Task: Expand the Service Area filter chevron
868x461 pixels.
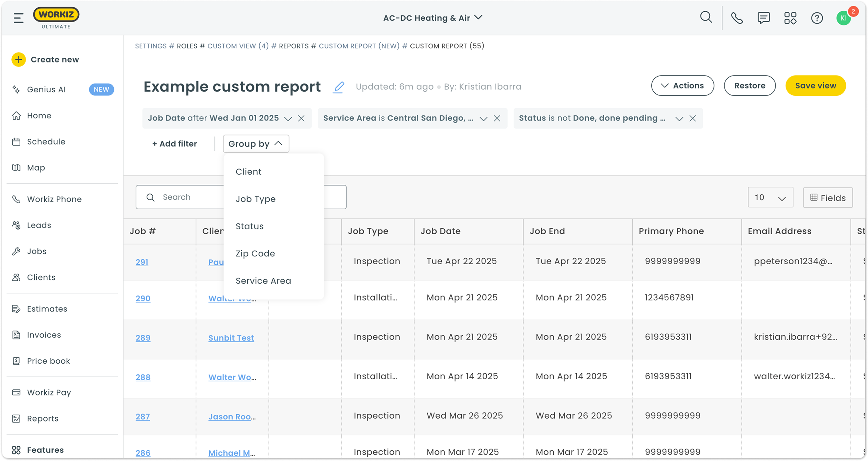Action: 484,119
